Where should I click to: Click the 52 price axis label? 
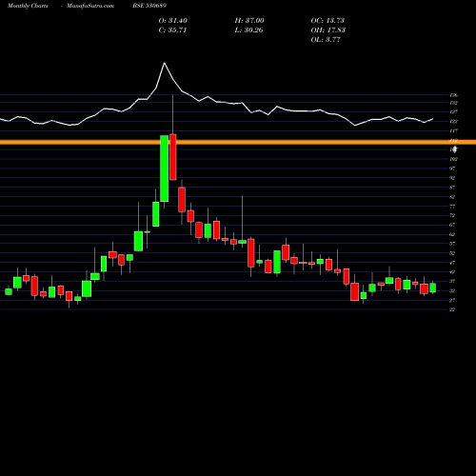pyautogui.click(x=452, y=253)
